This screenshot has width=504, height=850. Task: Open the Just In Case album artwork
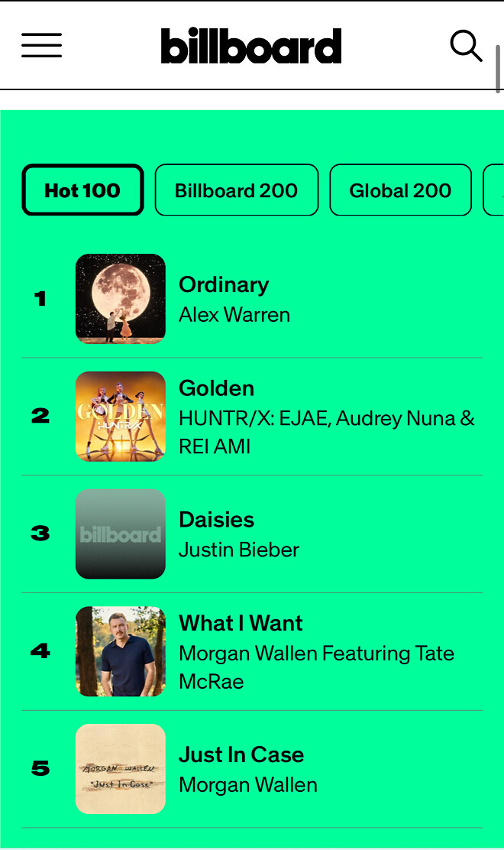pos(121,769)
